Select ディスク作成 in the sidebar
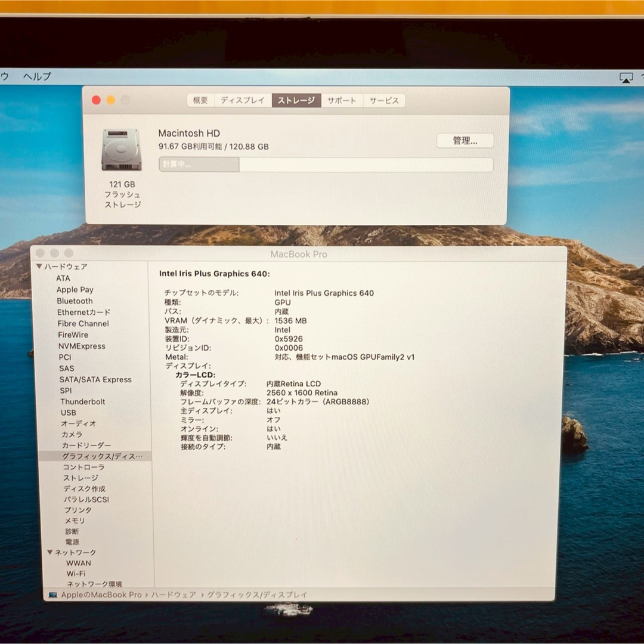This screenshot has width=644, height=644. coord(85,489)
